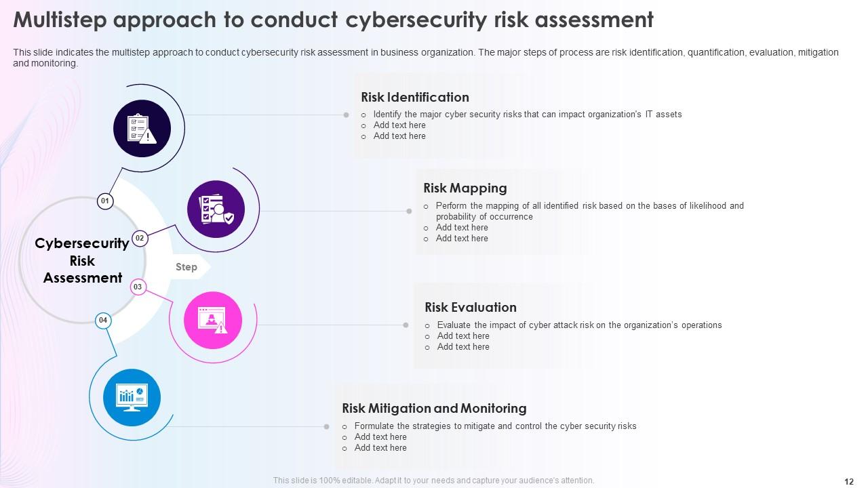
Task: Click the step number 03 marker
Action: tap(138, 287)
